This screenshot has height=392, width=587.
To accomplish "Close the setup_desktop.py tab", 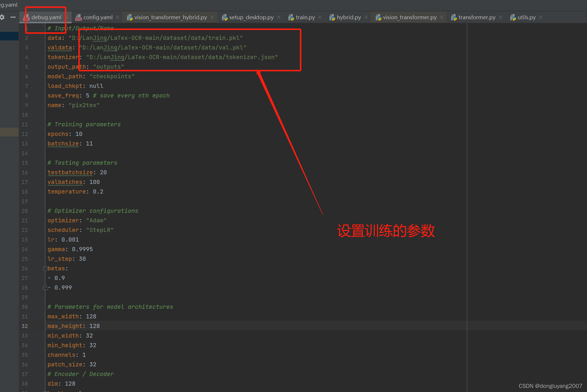I will [x=279, y=17].
